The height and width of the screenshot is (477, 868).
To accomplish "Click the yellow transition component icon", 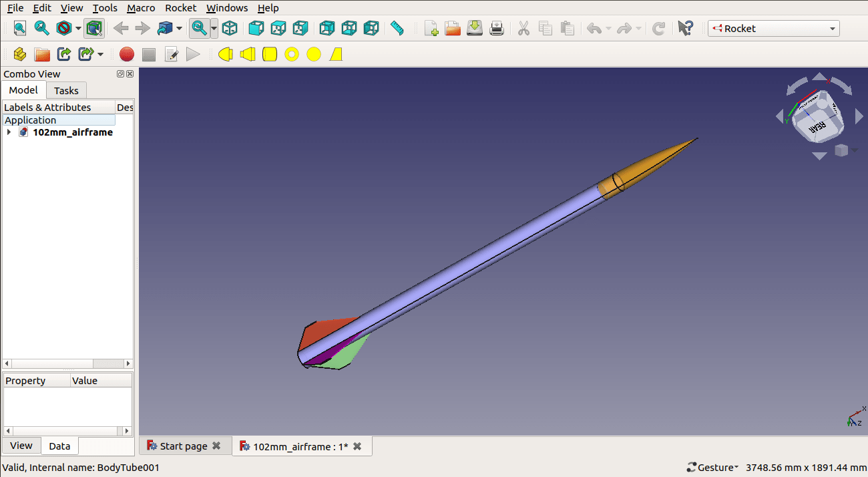I will tap(248, 54).
